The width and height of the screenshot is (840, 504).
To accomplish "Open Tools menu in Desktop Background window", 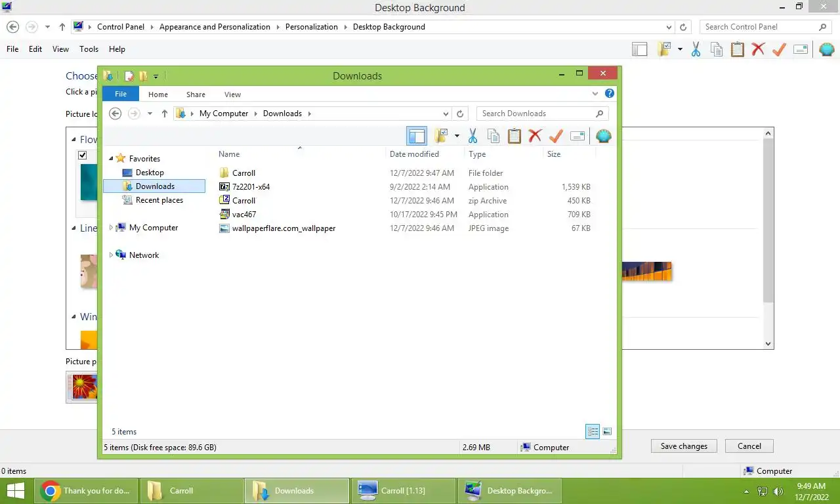I will click(89, 49).
